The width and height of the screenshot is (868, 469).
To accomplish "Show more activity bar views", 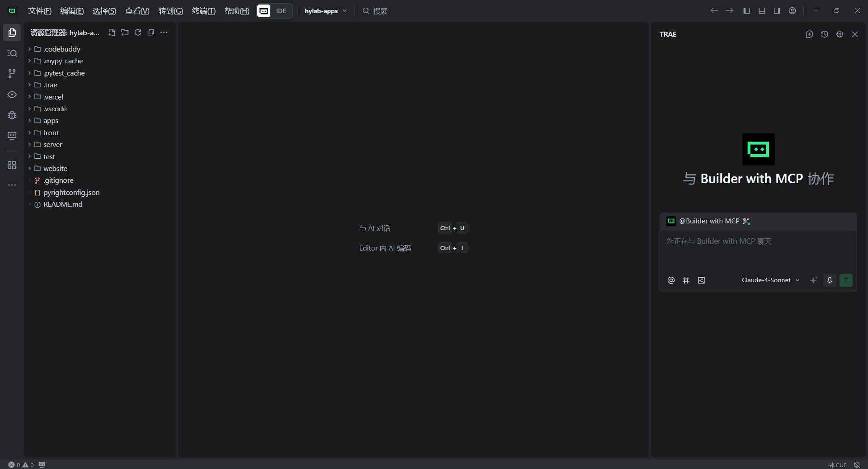I will click(12, 185).
